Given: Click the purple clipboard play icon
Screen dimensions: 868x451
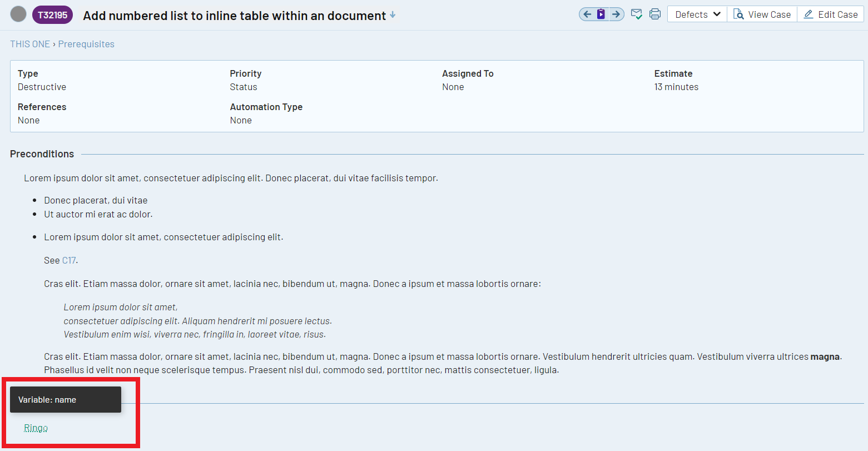Looking at the screenshot, I should coord(601,14).
